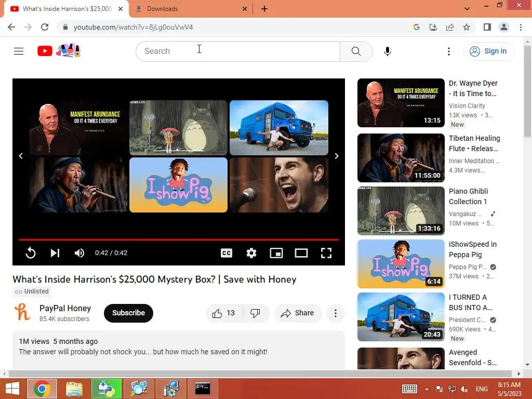Open File Explorer from taskbar
The height and width of the screenshot is (399, 532).
[74, 389]
